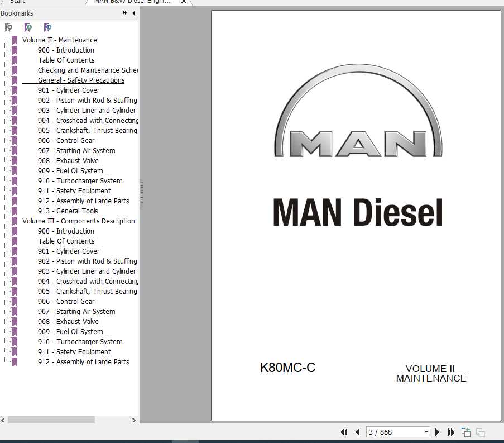Viewport: 504px width, 443px height.
Task: Click the third bookmark options icon
Action: (47, 27)
